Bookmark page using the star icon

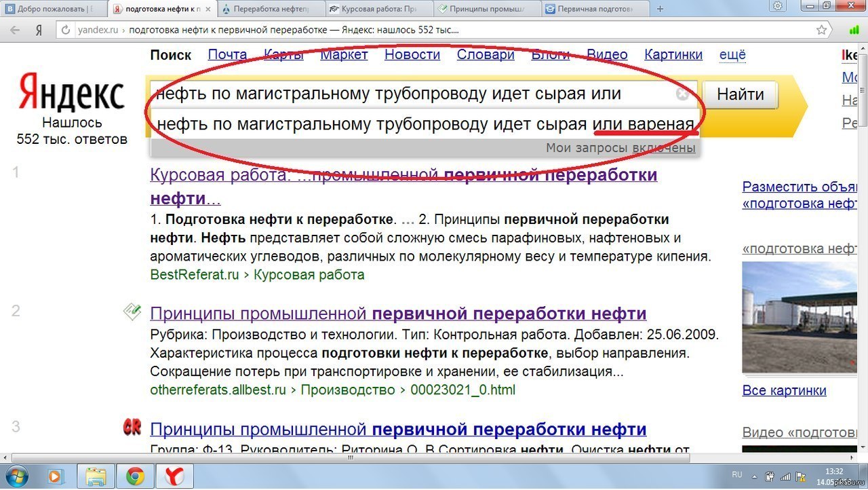(822, 30)
